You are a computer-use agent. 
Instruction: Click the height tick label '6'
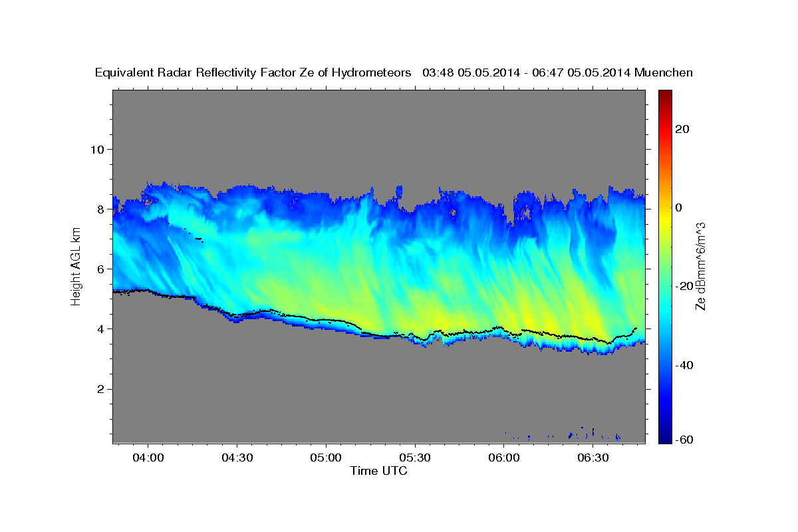[101, 269]
